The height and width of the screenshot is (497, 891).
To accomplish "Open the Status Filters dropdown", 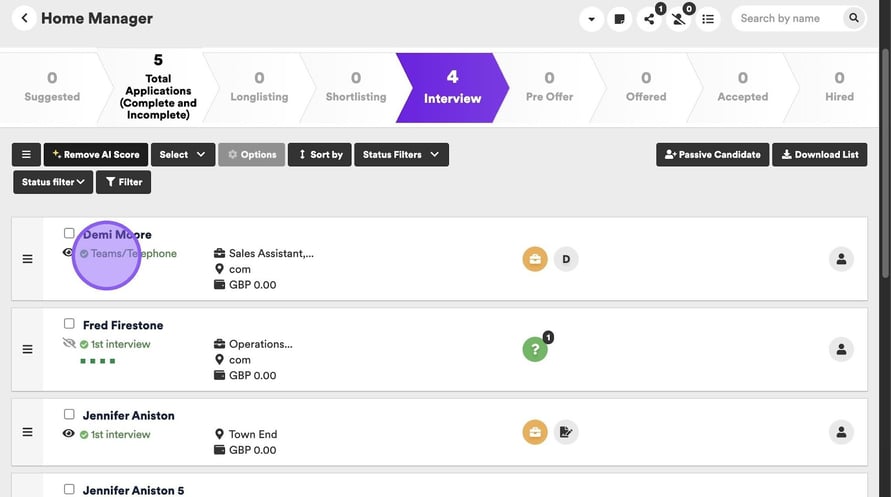I will click(401, 155).
